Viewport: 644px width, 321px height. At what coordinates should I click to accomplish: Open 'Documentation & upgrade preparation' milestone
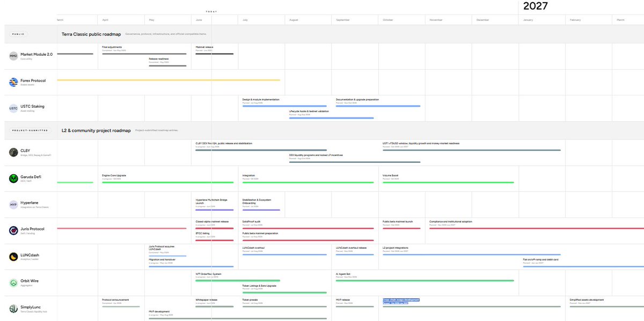tap(357, 99)
